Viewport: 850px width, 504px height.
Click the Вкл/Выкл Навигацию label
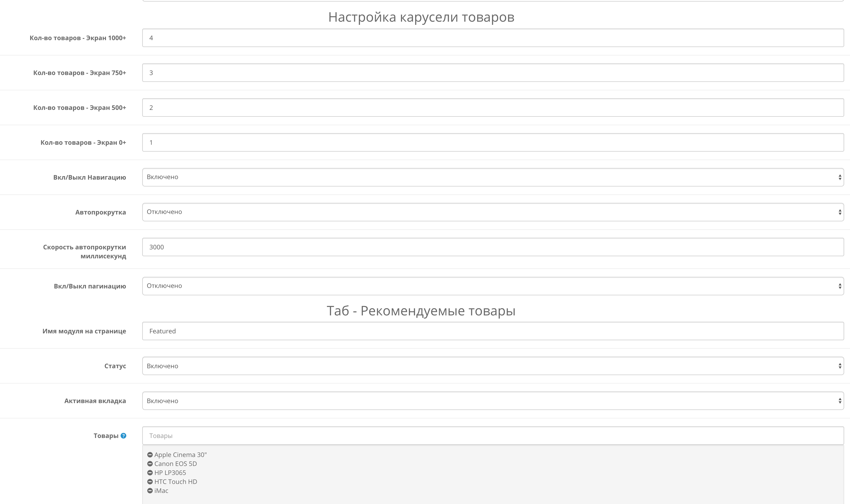(90, 177)
